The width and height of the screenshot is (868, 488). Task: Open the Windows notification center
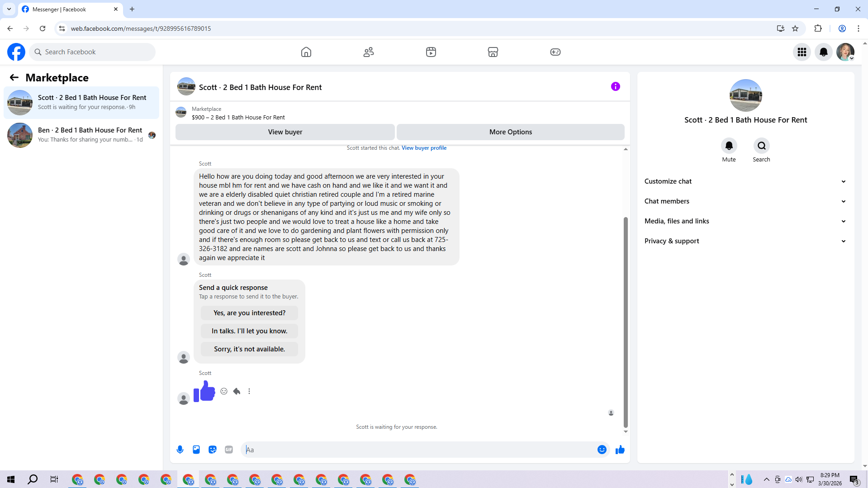[854, 480]
